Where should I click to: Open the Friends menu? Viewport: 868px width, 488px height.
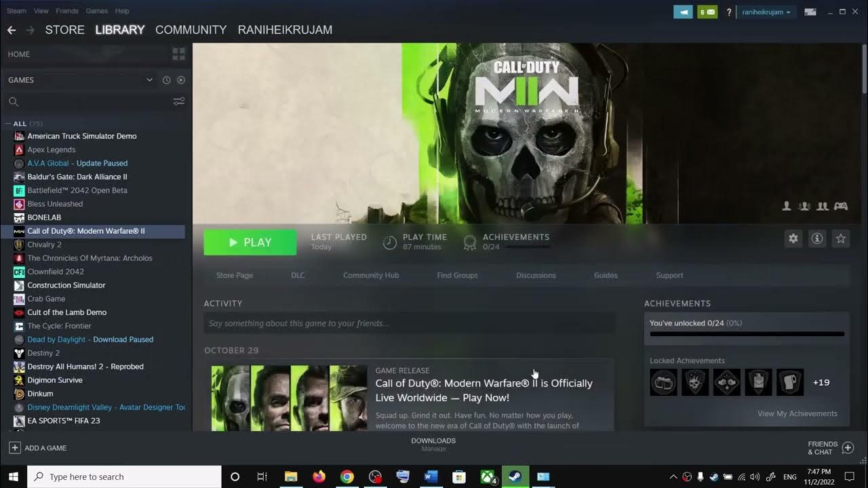(67, 11)
